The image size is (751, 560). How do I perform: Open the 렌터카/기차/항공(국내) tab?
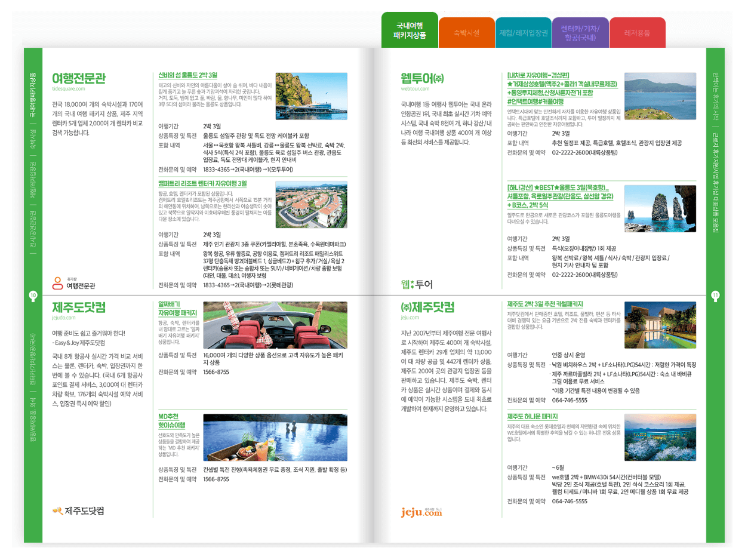[580, 33]
